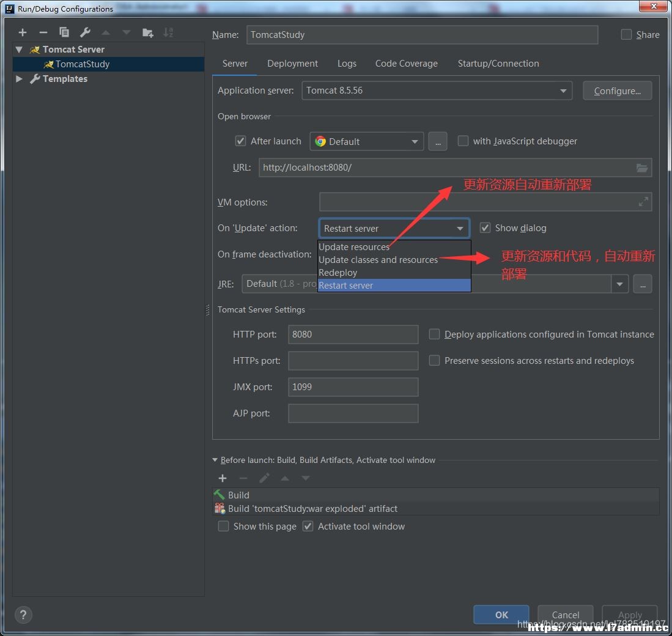Collapse the Before launch section

pyautogui.click(x=215, y=460)
